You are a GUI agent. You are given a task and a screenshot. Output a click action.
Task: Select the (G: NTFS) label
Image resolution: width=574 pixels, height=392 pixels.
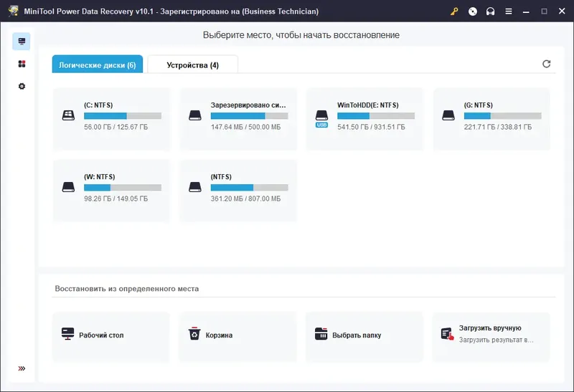click(x=479, y=105)
